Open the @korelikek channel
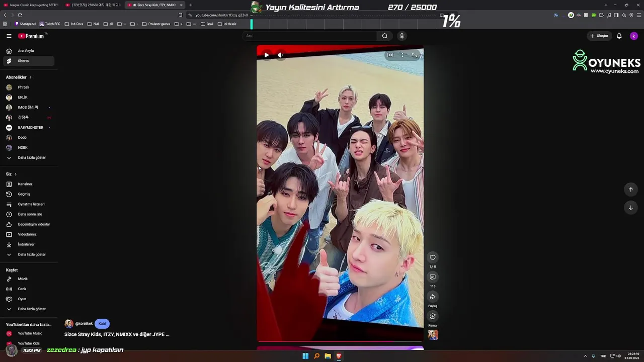Screen dimensions: 644x362 pos(84,324)
